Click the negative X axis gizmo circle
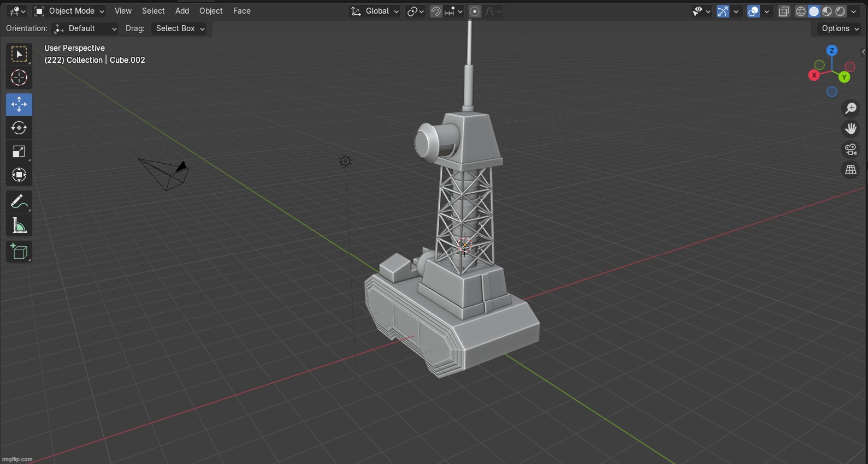Screen dimensions: 868x464 [850, 67]
